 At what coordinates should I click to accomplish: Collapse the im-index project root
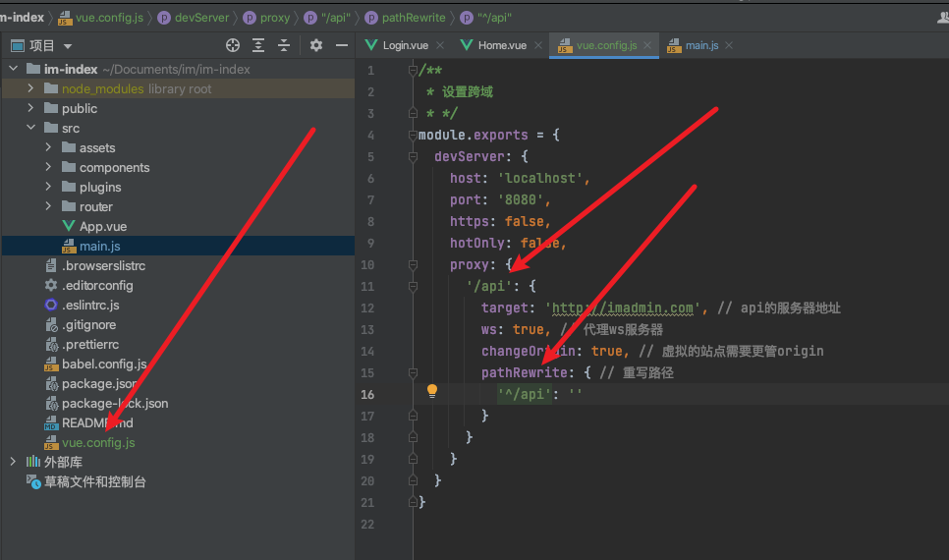14,69
